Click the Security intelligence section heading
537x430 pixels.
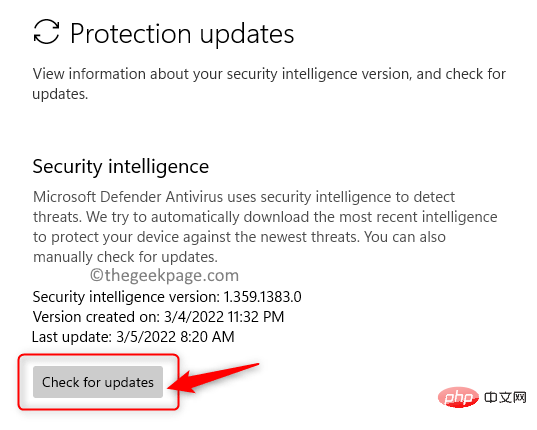pyautogui.click(x=121, y=167)
